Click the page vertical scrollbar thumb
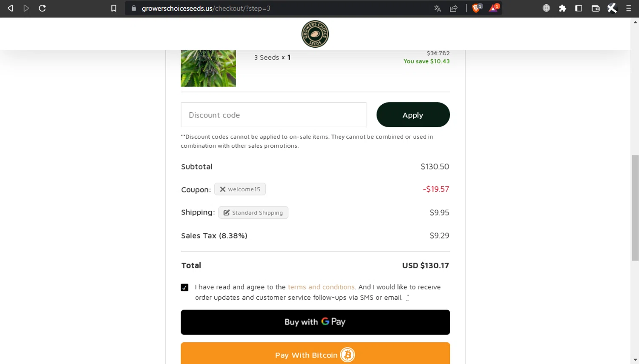The height and width of the screenshot is (364, 639). (x=635, y=208)
